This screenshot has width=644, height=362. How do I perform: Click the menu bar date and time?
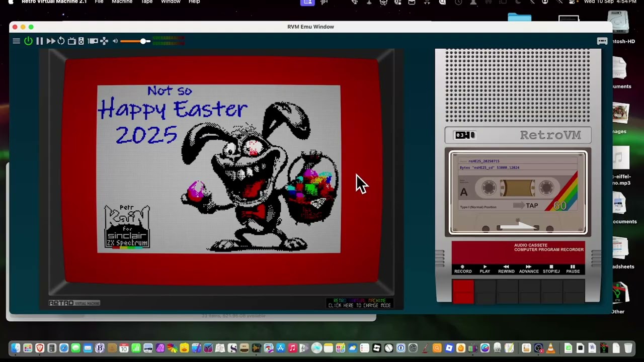click(x=610, y=2)
